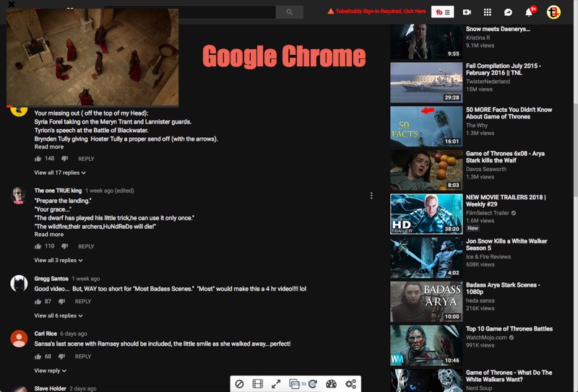This screenshot has height=392, width=578.
Task: Click the expand arrows icon in bottom toolbar
Action: pos(276,384)
